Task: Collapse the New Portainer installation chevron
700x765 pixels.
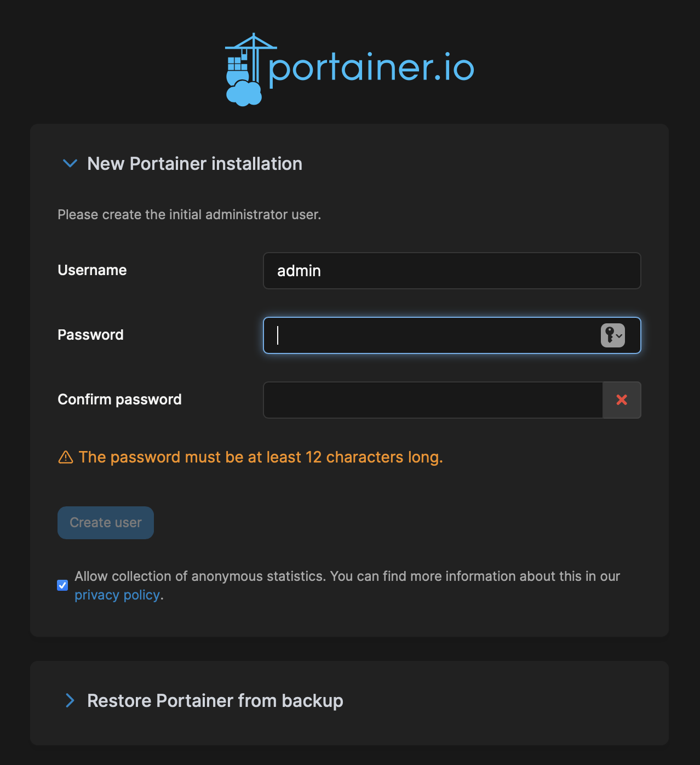Action: (x=70, y=163)
